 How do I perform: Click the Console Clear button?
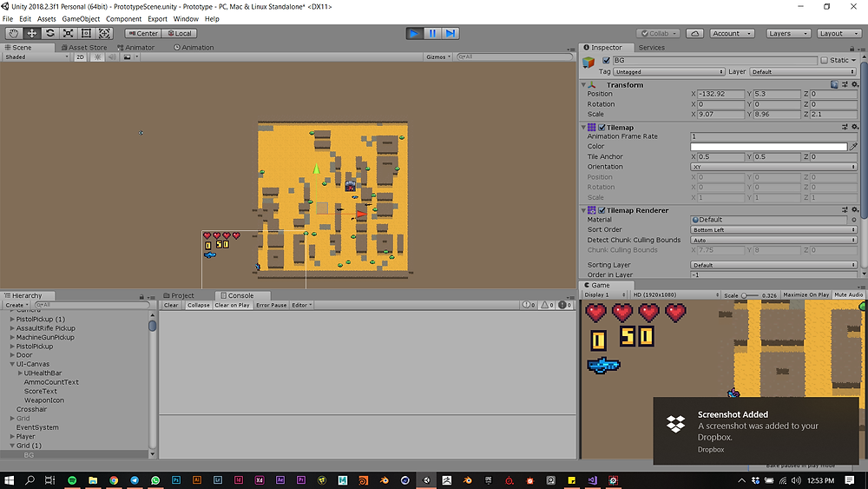coord(171,305)
